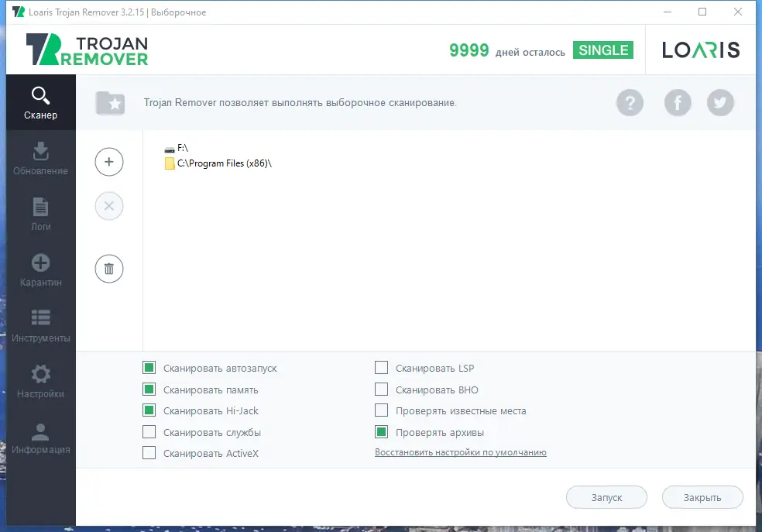Uncheck Сканировать память
The height and width of the screenshot is (532, 762).
[x=149, y=390]
